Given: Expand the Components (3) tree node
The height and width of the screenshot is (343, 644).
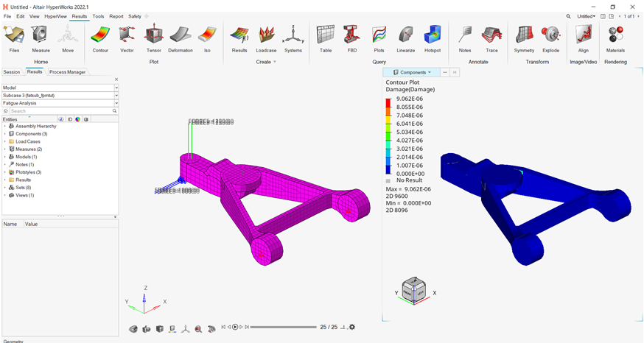Looking at the screenshot, I should point(4,134).
